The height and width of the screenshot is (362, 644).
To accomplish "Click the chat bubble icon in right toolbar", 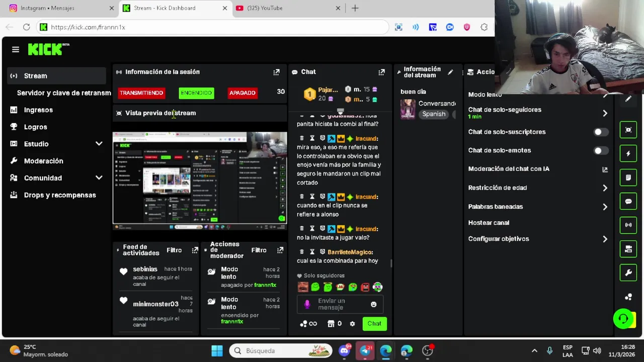I will [x=628, y=201].
